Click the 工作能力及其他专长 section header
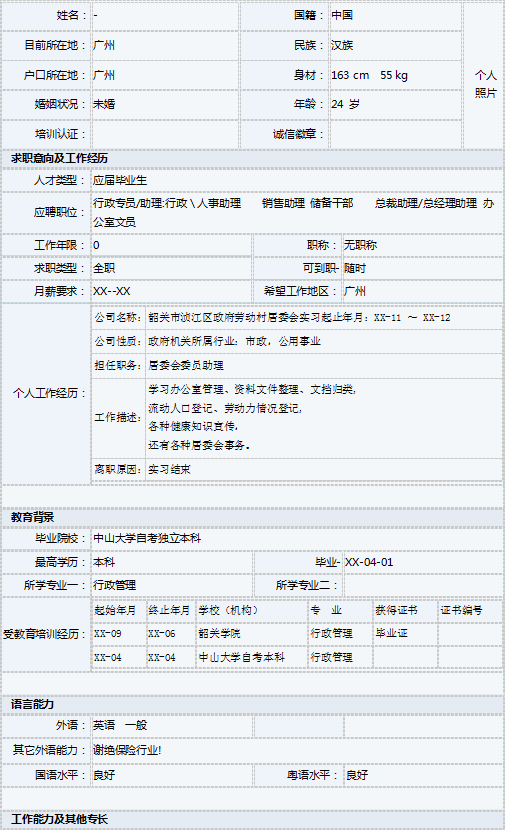 tap(252, 819)
